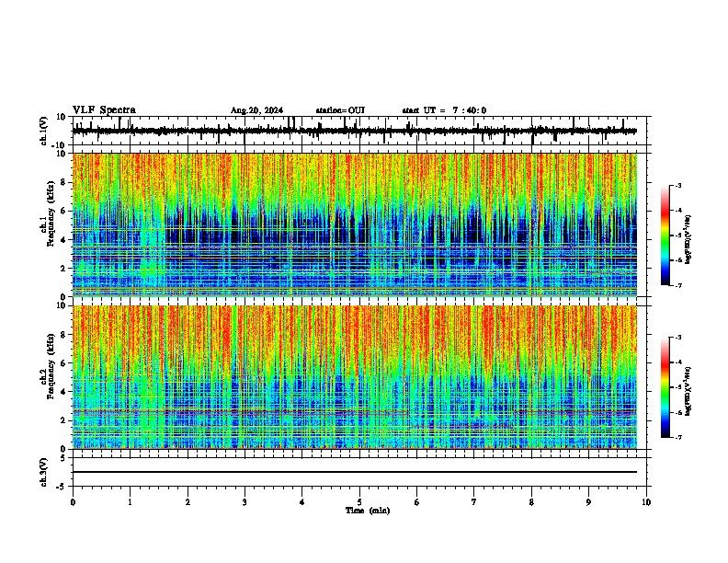
Task: Click the "VLF Spectra" plot title
Action: [x=104, y=110]
